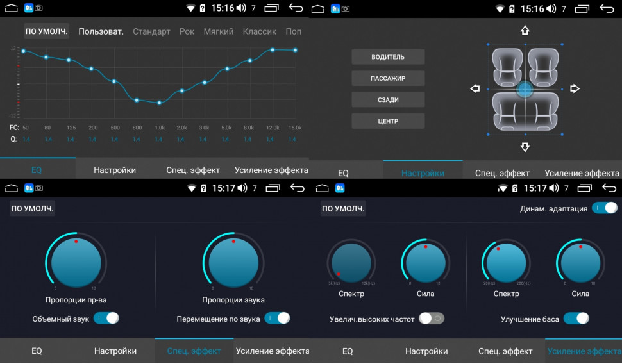This screenshot has height=364, width=622.
Task: Select the Пользоват. preset tab
Action: click(101, 31)
